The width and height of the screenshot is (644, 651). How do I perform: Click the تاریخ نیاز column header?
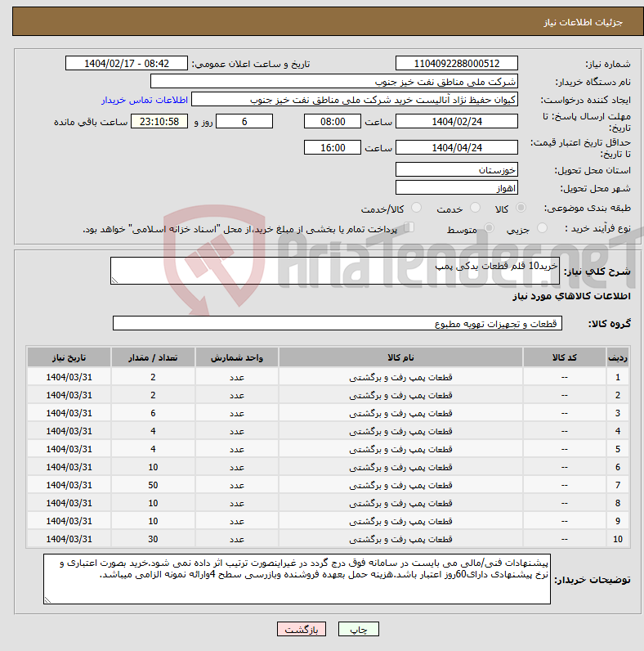tap(69, 357)
